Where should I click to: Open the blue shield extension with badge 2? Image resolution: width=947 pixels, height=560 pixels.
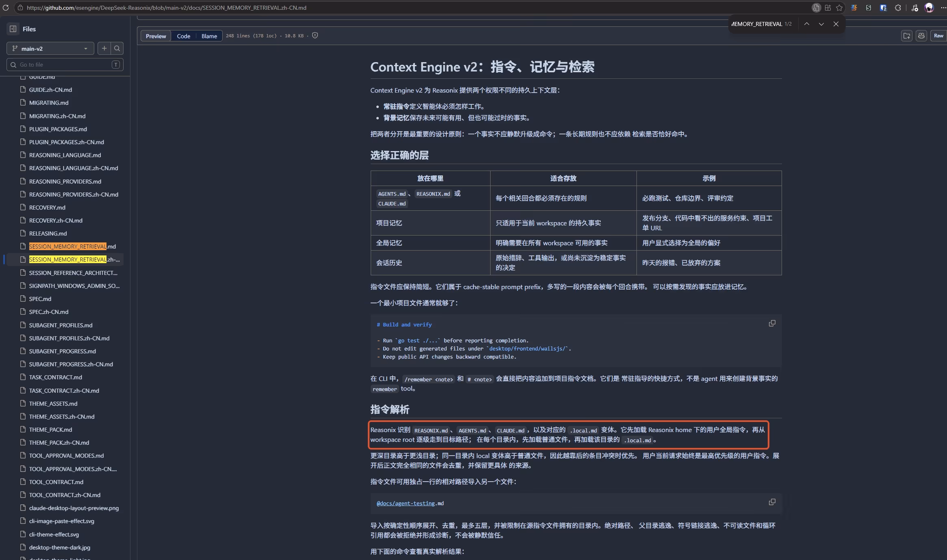pyautogui.click(x=883, y=8)
